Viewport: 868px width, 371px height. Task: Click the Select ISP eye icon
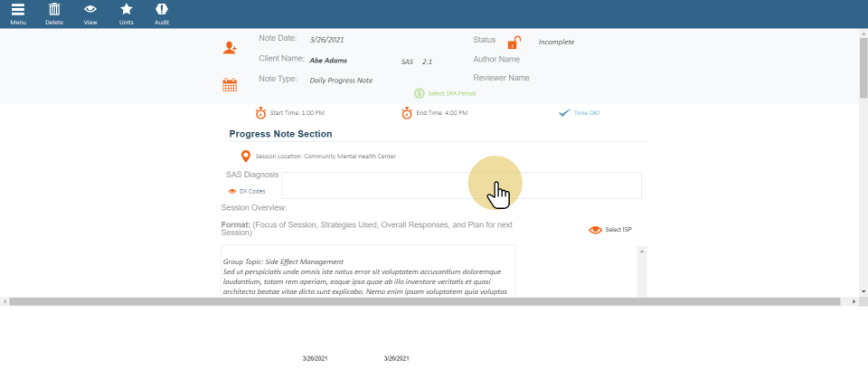pyautogui.click(x=595, y=230)
